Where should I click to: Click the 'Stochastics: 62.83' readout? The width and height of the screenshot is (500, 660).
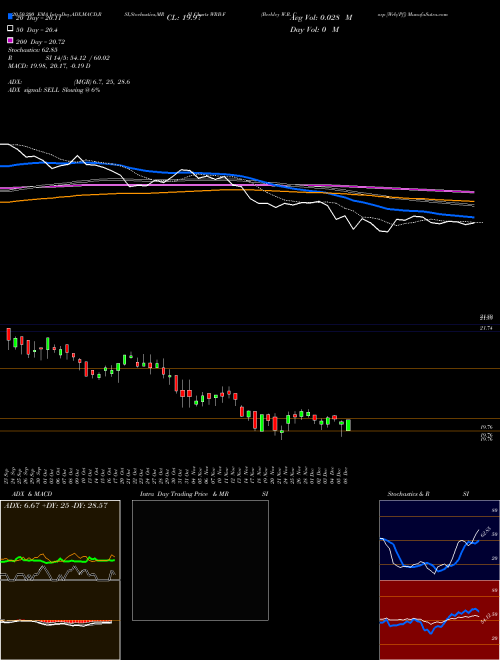[x=32, y=50]
